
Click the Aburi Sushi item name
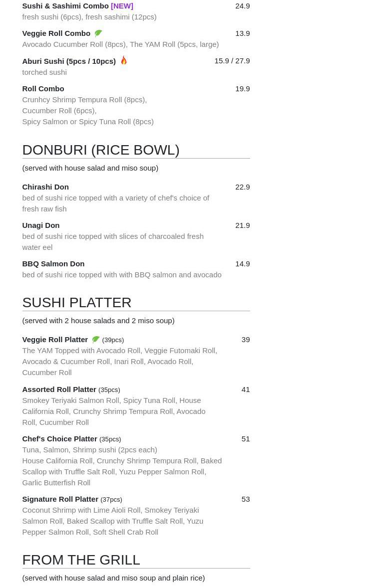[69, 61]
